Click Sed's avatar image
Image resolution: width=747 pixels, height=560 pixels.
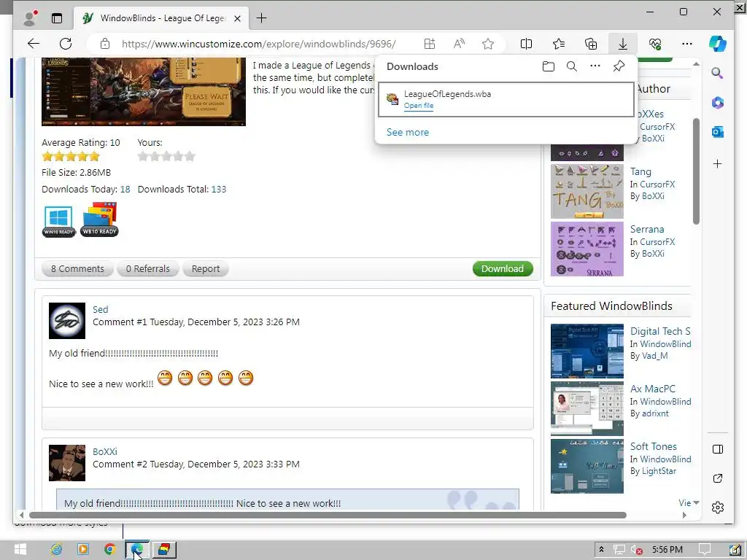[x=67, y=321]
